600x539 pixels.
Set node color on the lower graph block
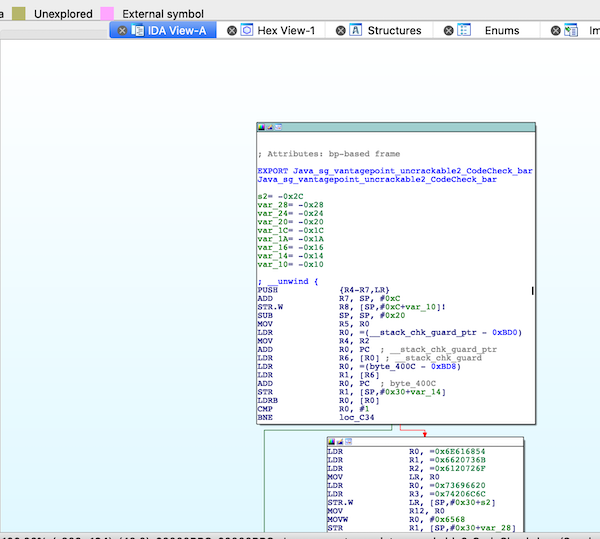pos(331,442)
